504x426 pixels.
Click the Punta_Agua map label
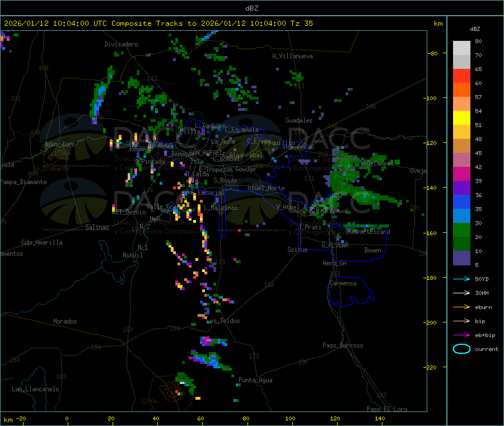tap(255, 380)
